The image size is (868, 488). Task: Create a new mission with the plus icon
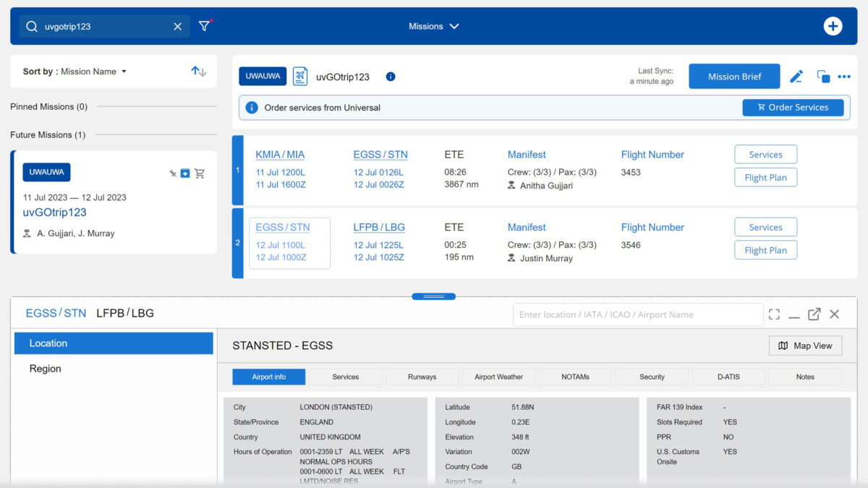pos(833,25)
